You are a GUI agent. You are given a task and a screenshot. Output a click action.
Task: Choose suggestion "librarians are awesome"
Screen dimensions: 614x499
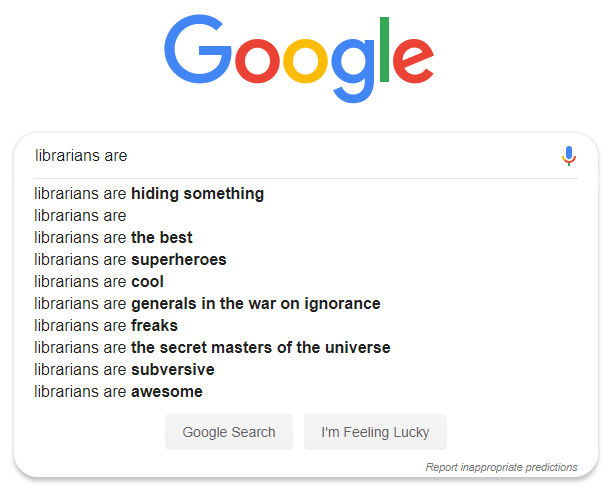(x=118, y=392)
